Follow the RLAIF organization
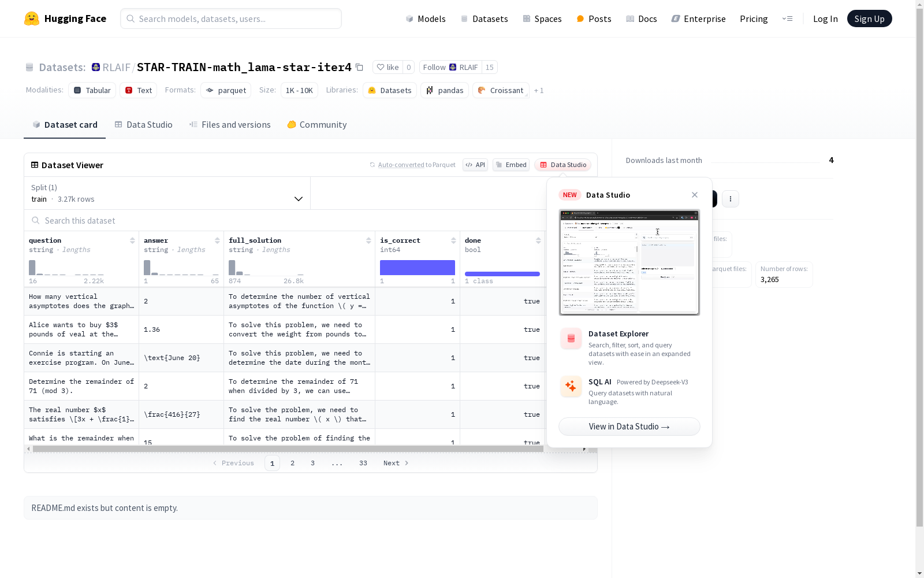The width and height of the screenshot is (924, 578). pyautogui.click(x=450, y=67)
